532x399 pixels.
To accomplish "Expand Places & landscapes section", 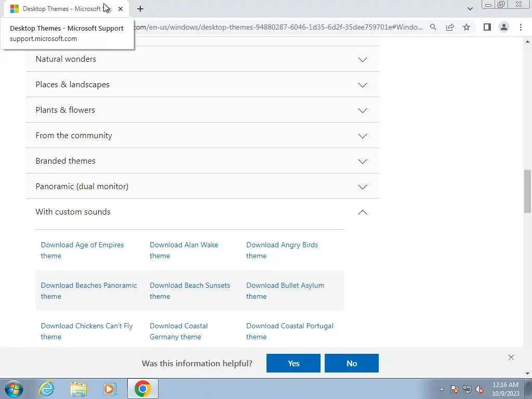I will (x=203, y=85).
